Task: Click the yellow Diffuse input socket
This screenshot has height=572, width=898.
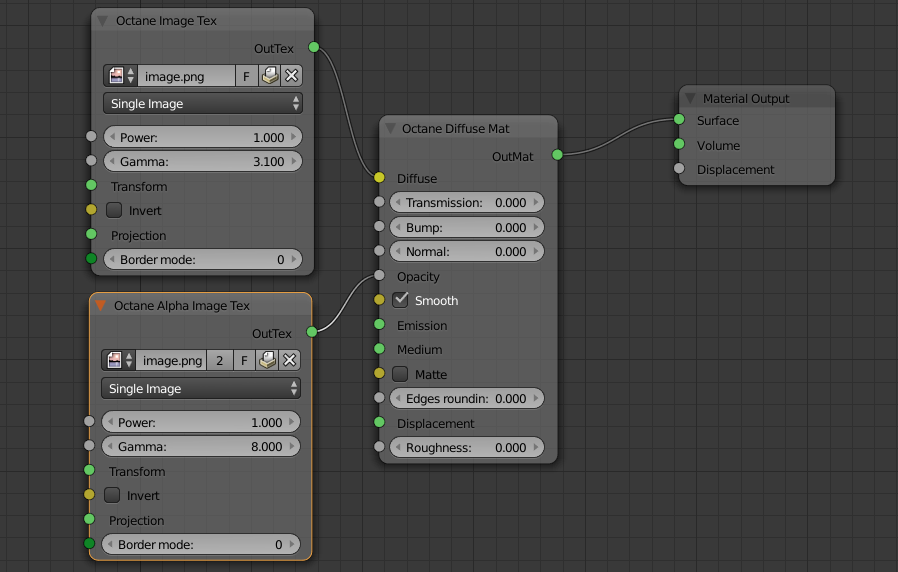Action: click(379, 178)
